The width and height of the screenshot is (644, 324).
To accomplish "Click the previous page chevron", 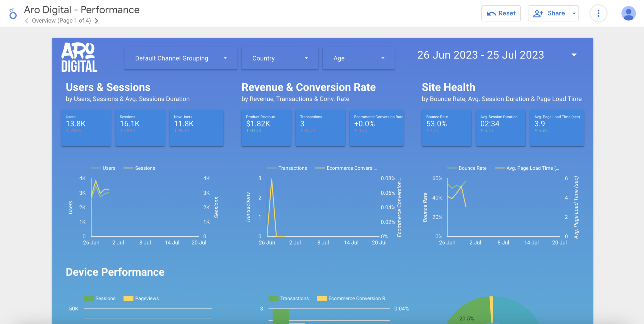I will click(x=26, y=21).
